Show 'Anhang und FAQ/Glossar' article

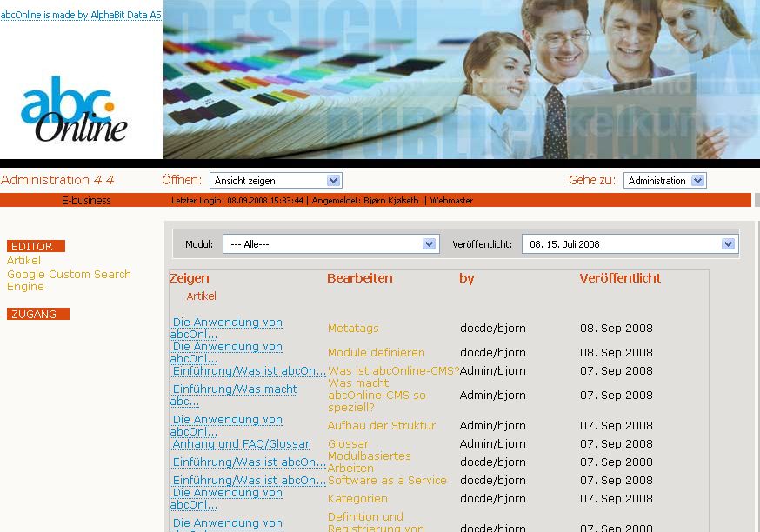(x=241, y=444)
